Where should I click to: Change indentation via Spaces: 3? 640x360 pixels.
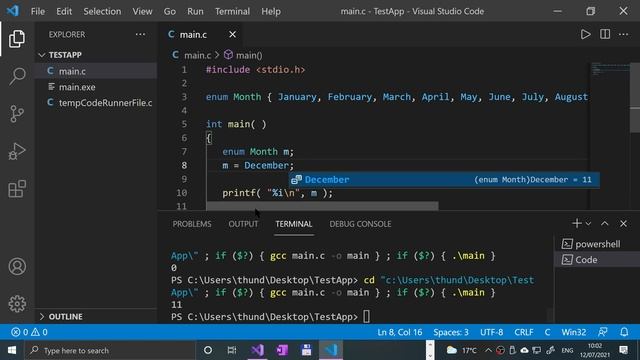(x=451, y=332)
